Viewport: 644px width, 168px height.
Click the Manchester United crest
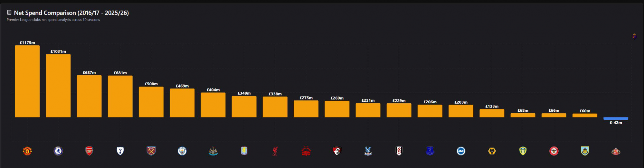[x=27, y=151]
